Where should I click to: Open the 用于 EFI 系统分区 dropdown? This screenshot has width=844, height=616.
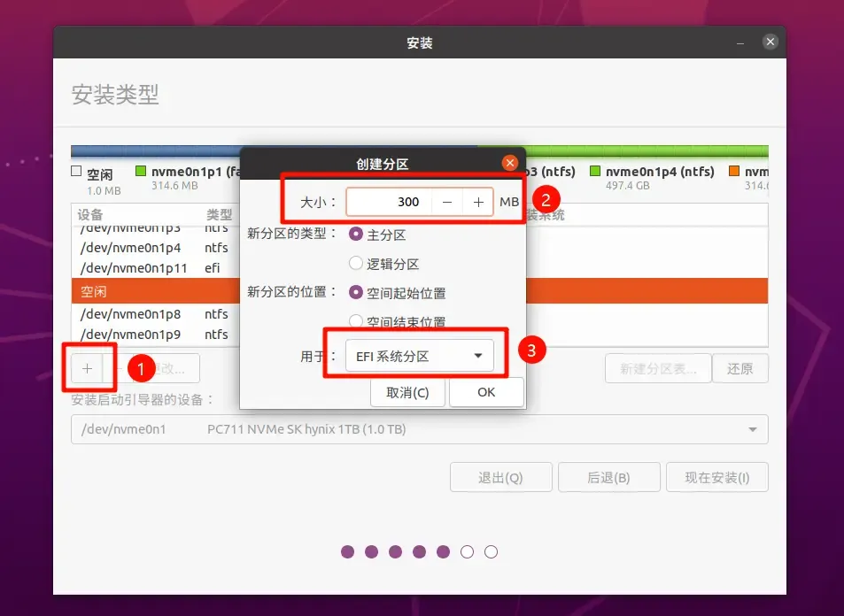419,356
